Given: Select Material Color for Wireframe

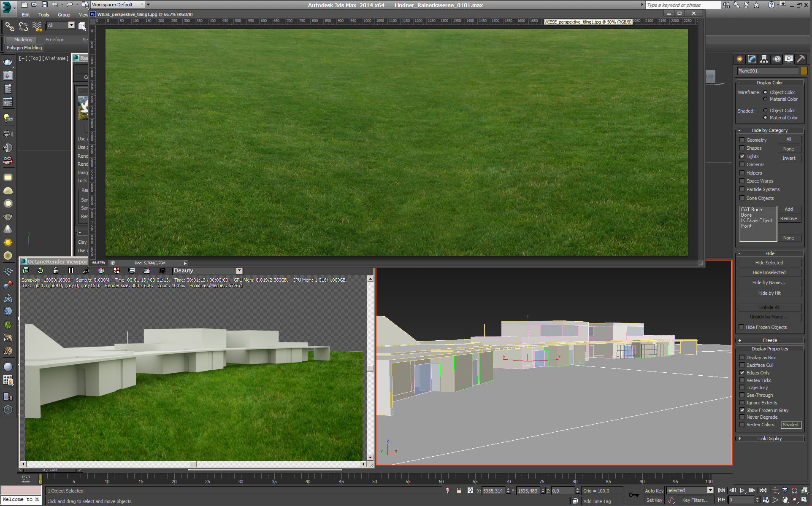Looking at the screenshot, I should [765, 99].
